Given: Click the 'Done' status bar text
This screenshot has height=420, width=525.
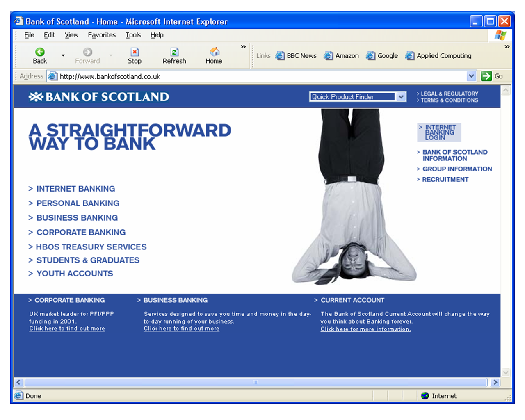Looking at the screenshot, I should point(33,396).
